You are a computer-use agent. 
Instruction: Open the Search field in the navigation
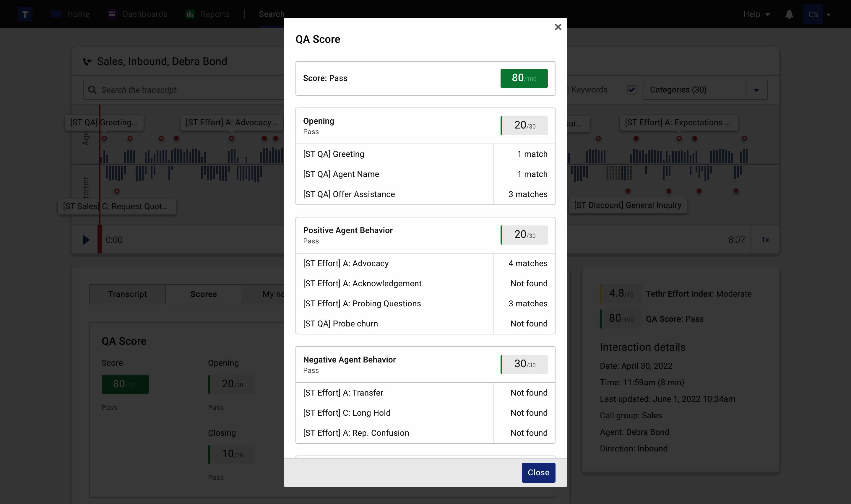[271, 14]
